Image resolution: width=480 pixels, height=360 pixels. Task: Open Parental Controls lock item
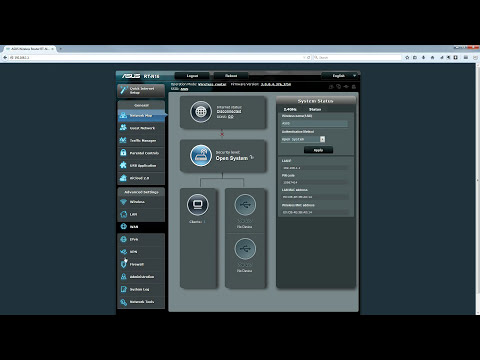(141, 153)
